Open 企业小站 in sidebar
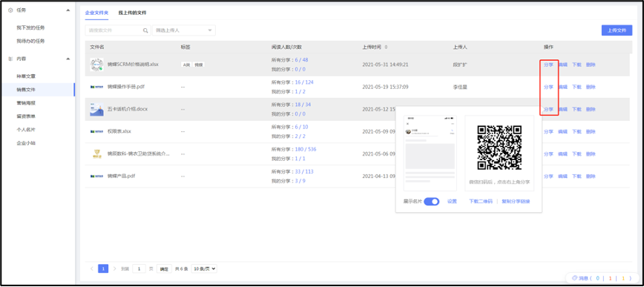Viewport: 644px width, 287px height. pyautogui.click(x=26, y=143)
